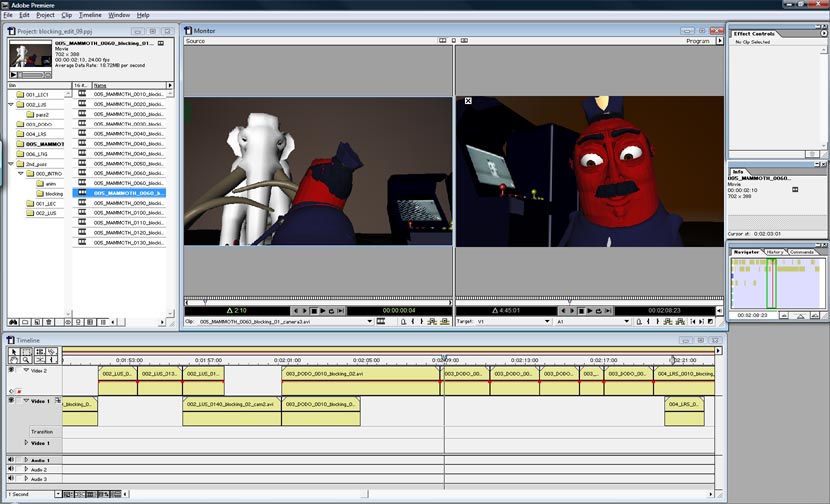Click the binoculars Find icon in Project window
This screenshot has height=504, width=830.
pyautogui.click(x=13, y=322)
